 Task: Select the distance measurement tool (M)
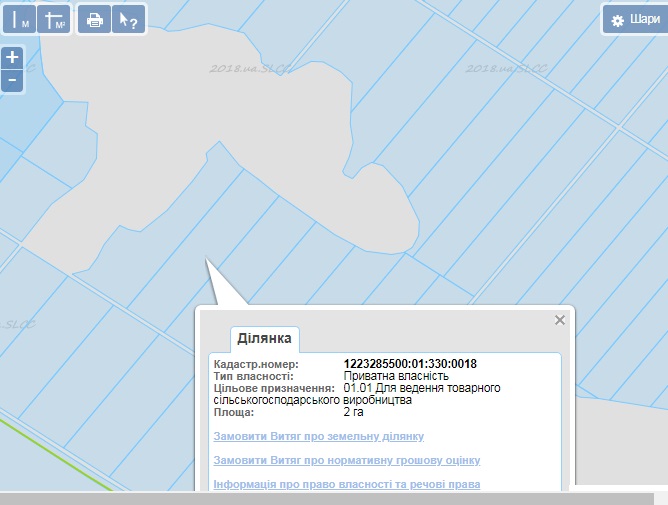pyautogui.click(x=19, y=19)
